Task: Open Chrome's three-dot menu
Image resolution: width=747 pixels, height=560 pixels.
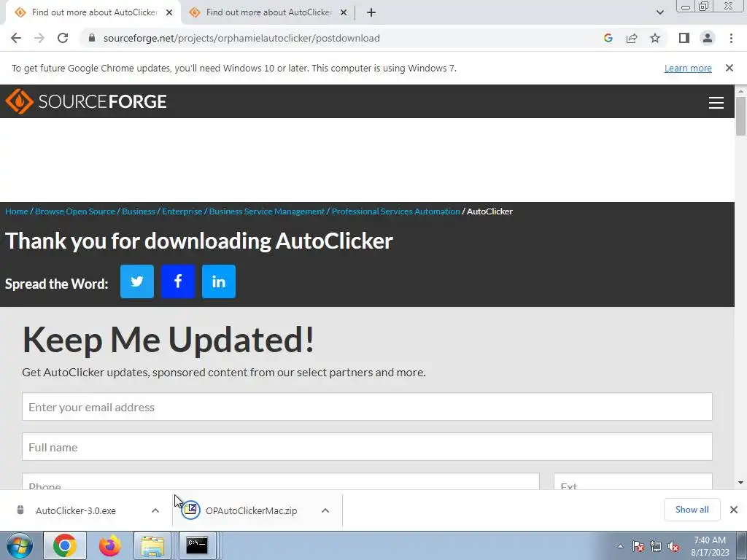Action: point(731,38)
